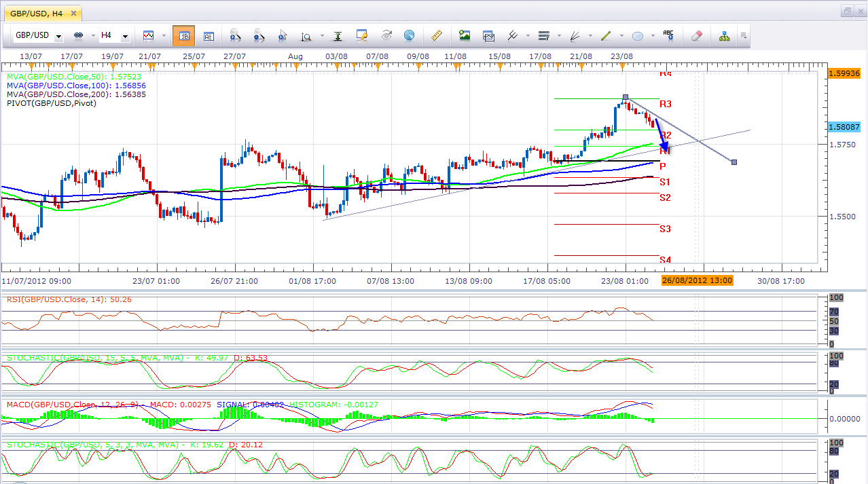This screenshot has height=484, width=868.
Task: Click the trend line top square handle
Action: (x=626, y=98)
